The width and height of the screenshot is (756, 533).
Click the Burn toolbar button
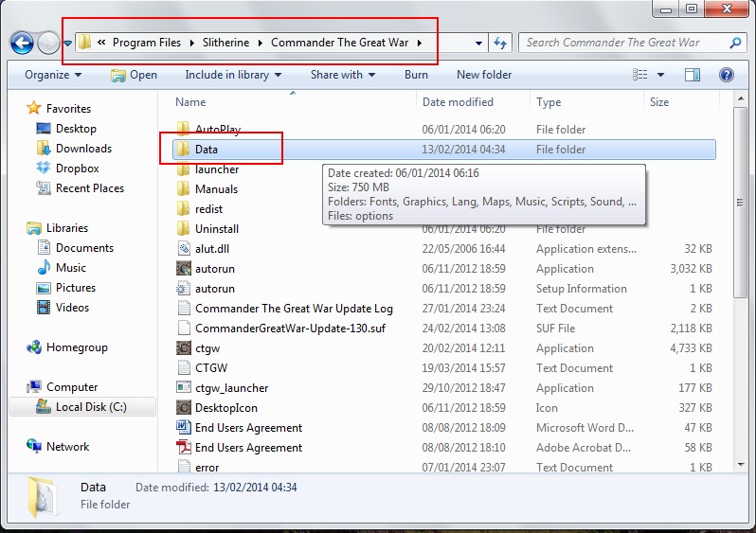pos(416,75)
